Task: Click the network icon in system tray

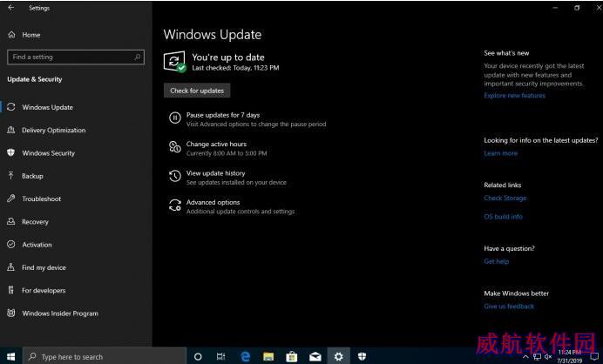Action: tap(537, 357)
